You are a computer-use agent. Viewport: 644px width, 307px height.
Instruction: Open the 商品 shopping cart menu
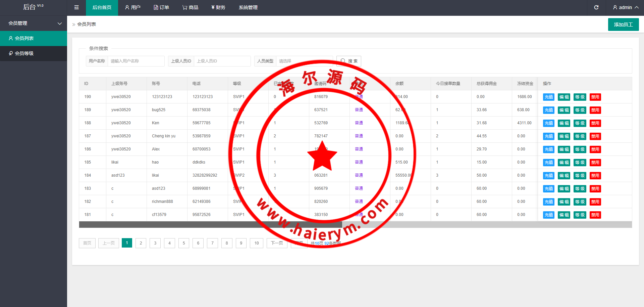click(190, 7)
